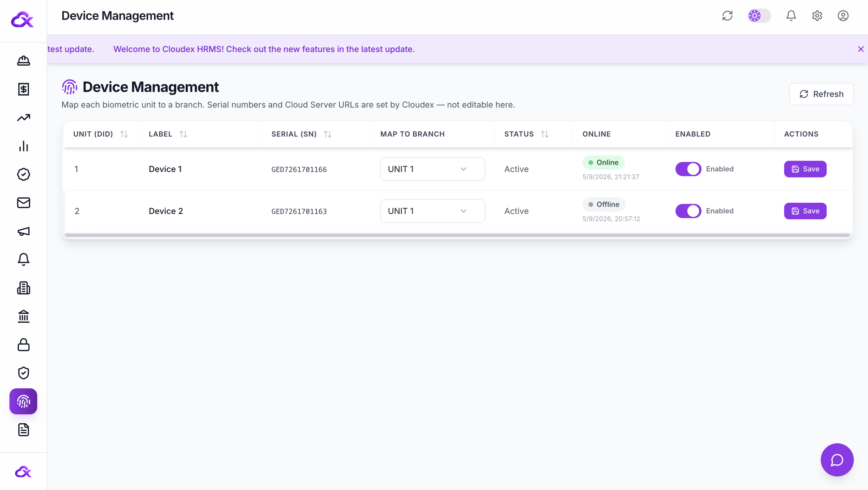
Task: Click the horizontal scrollbar under the table
Action: (x=457, y=235)
